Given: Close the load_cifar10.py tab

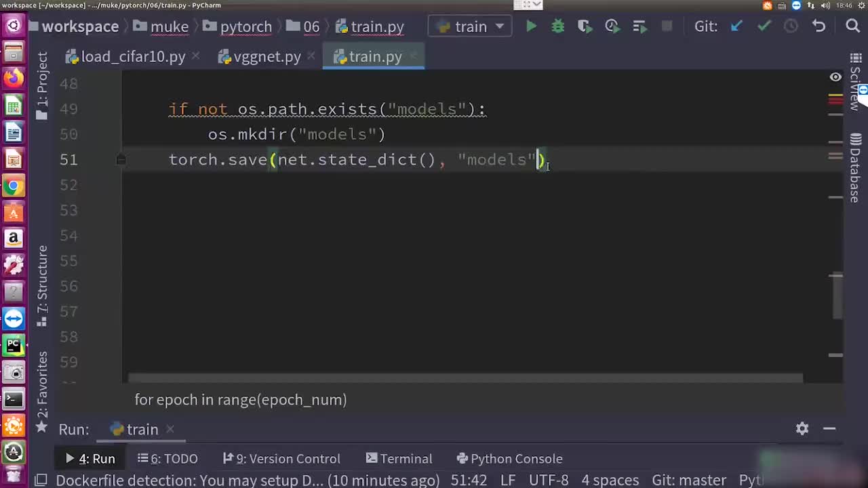Looking at the screenshot, I should (195, 56).
